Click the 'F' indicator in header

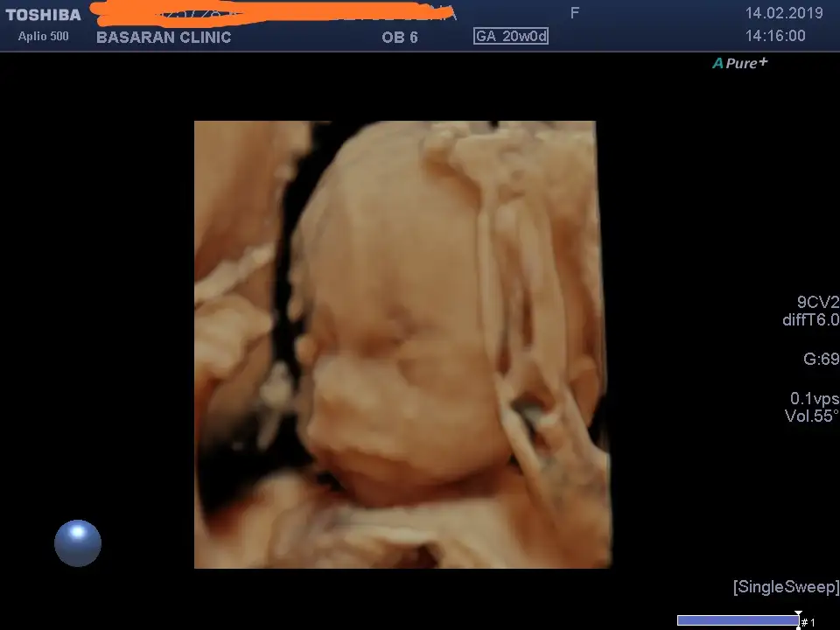(575, 13)
